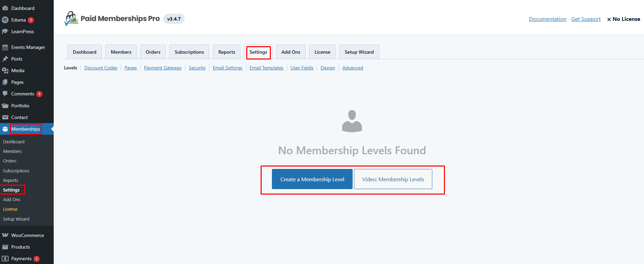Open Subscriptions in Memberships submenu
Viewport: 644px width, 264px height.
(x=16, y=171)
